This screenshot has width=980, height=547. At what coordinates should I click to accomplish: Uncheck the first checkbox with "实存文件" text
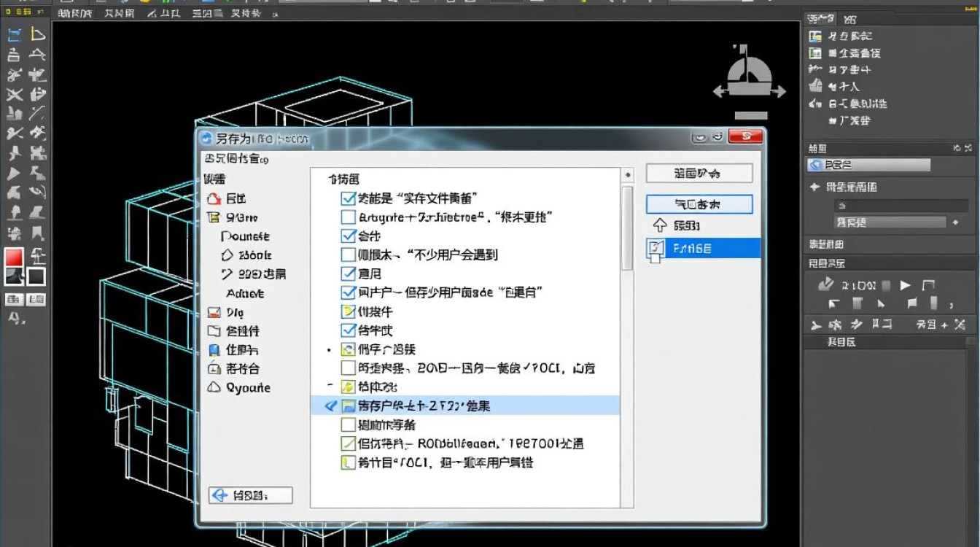348,198
